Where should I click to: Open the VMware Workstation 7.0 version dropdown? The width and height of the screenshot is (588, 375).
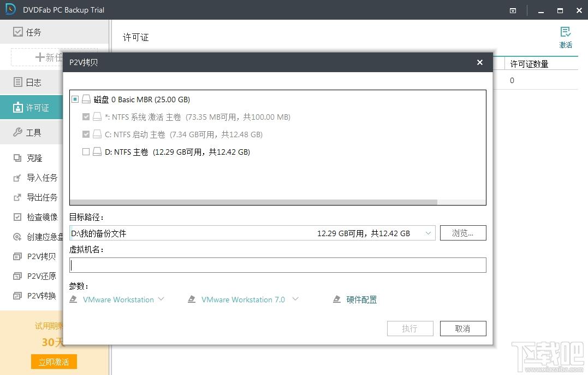[x=295, y=299]
